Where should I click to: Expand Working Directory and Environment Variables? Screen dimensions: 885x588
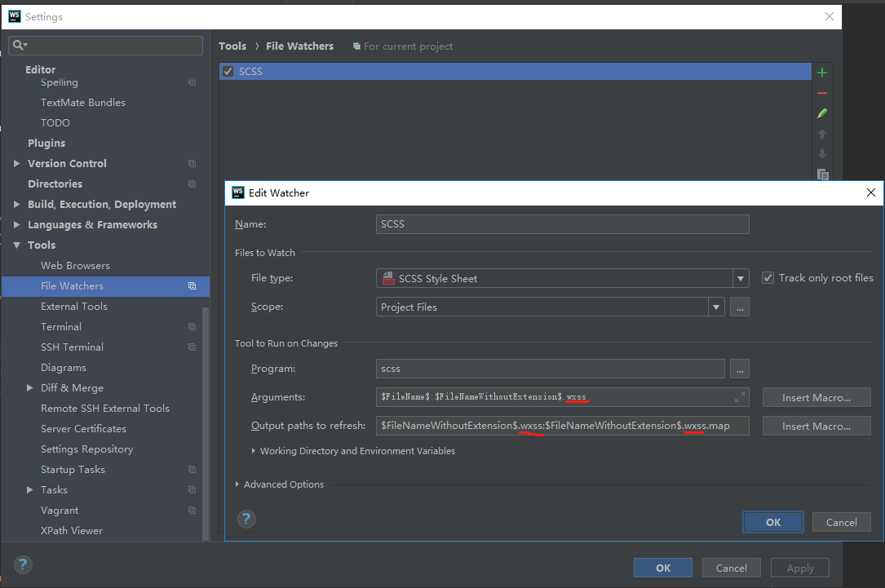(x=254, y=451)
